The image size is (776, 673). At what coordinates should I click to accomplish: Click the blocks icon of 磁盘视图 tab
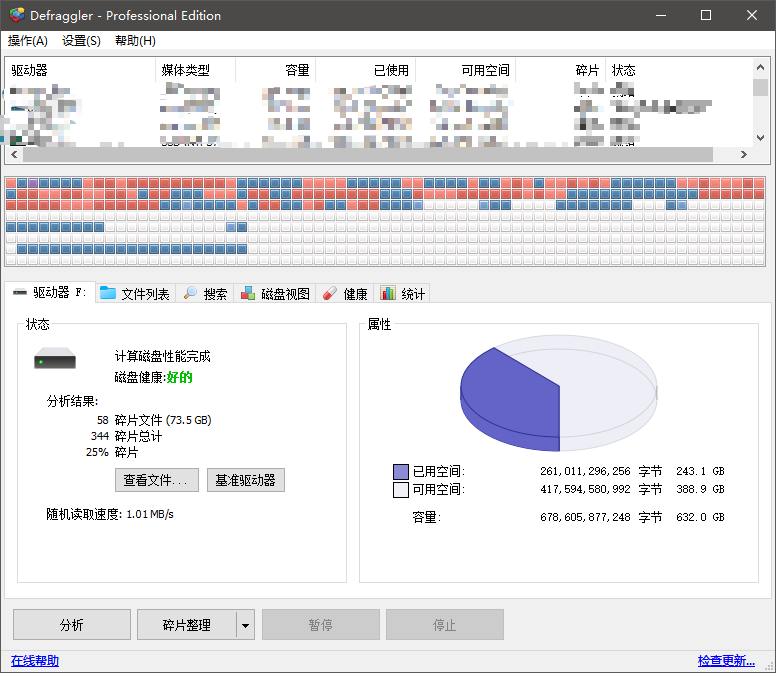[248, 294]
